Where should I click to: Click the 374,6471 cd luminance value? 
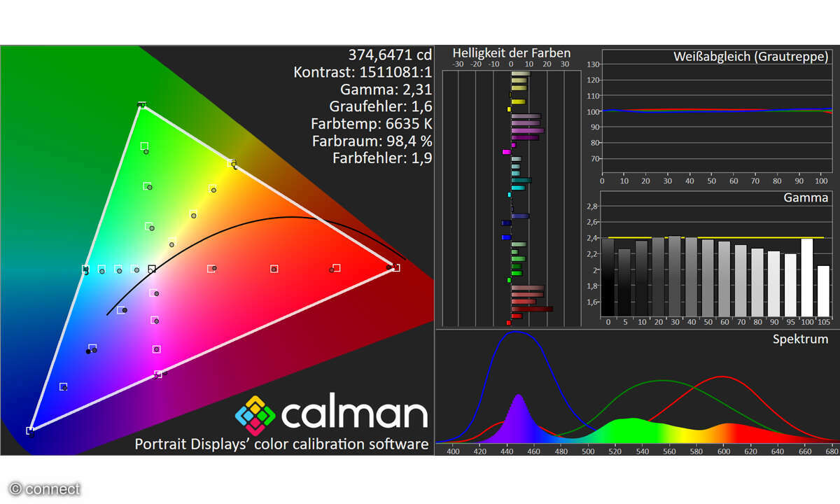pyautogui.click(x=391, y=55)
